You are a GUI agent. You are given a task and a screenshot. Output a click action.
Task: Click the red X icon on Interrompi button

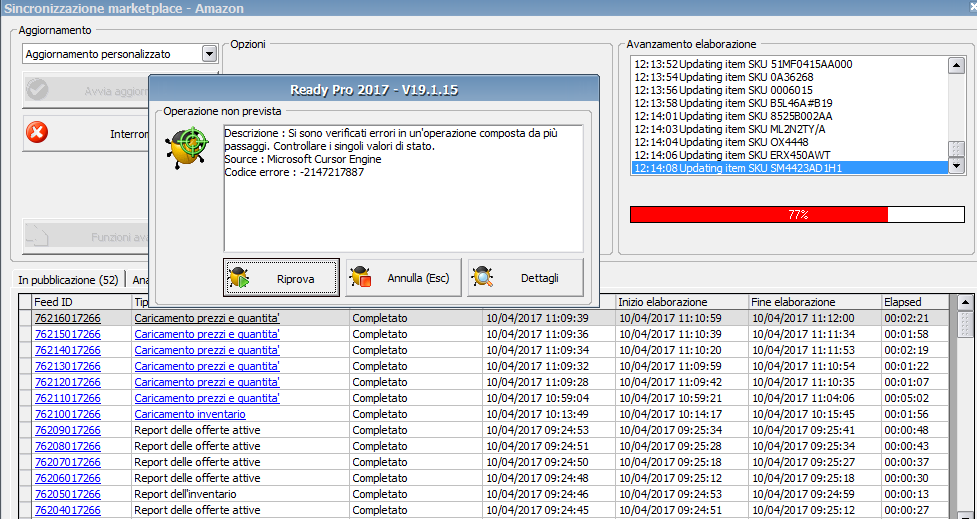(38, 133)
